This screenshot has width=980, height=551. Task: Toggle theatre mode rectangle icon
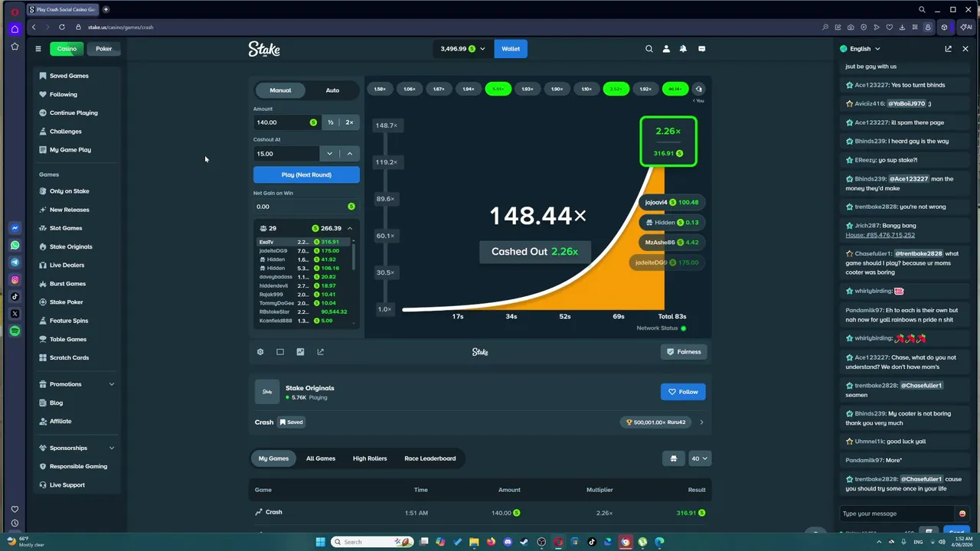tap(280, 352)
